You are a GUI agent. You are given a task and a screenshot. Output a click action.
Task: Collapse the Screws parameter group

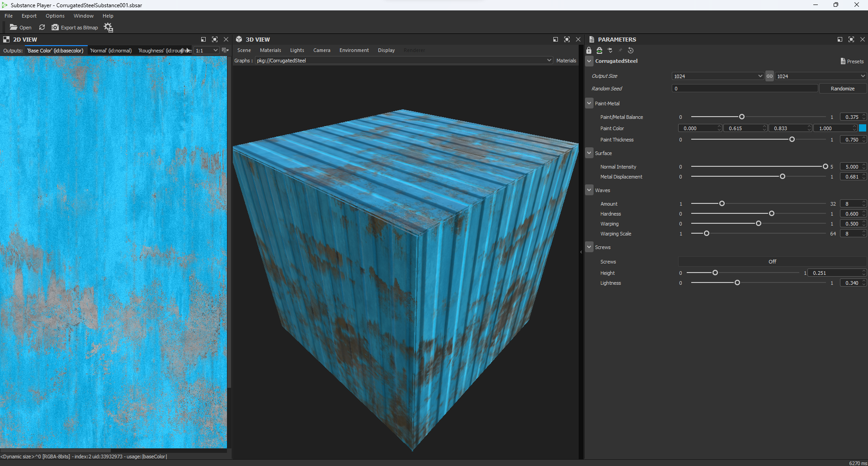pos(589,247)
